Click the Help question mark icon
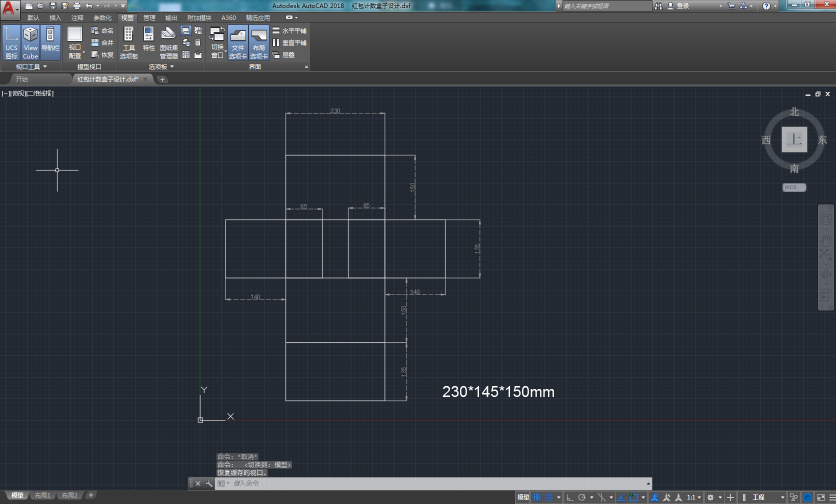Screen dimensions: 836x504 [766, 6]
